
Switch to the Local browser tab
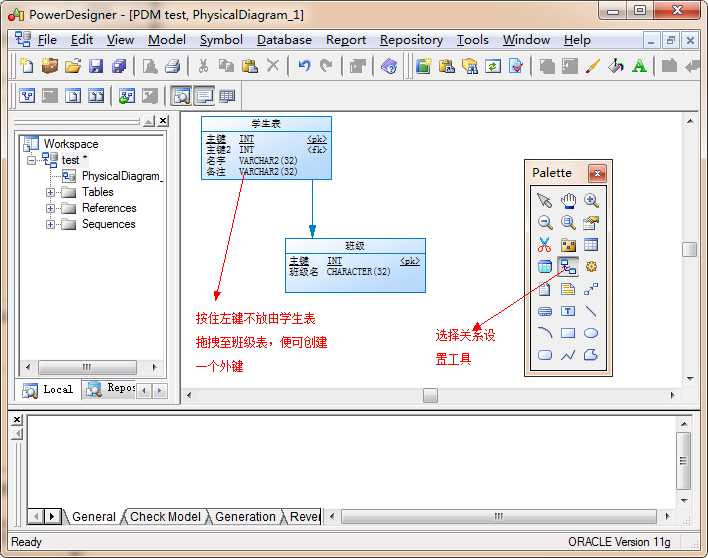coord(48,390)
